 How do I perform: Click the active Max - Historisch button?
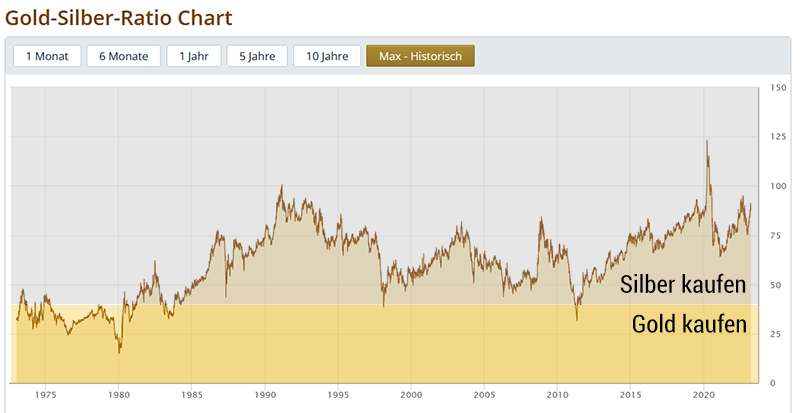(x=420, y=56)
